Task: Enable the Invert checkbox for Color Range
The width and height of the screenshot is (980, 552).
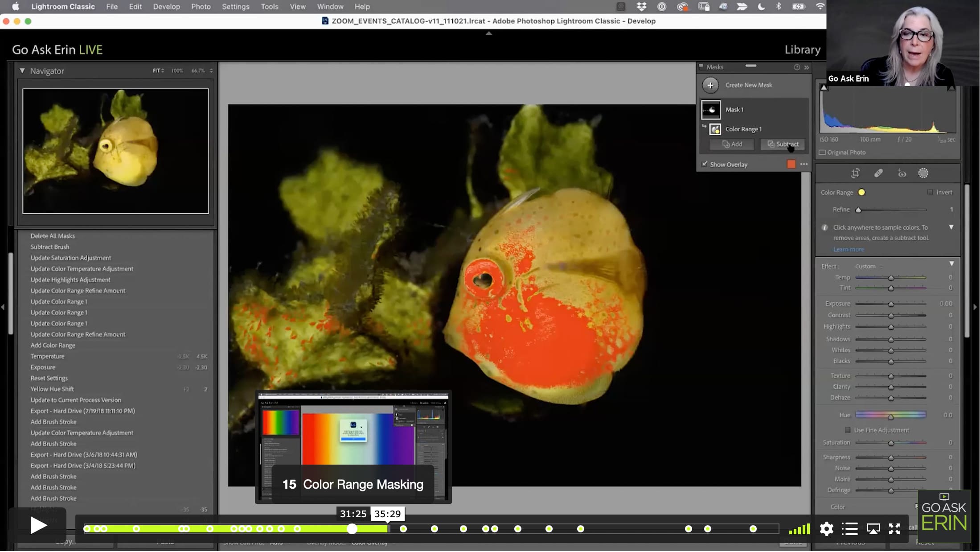Action: (930, 192)
